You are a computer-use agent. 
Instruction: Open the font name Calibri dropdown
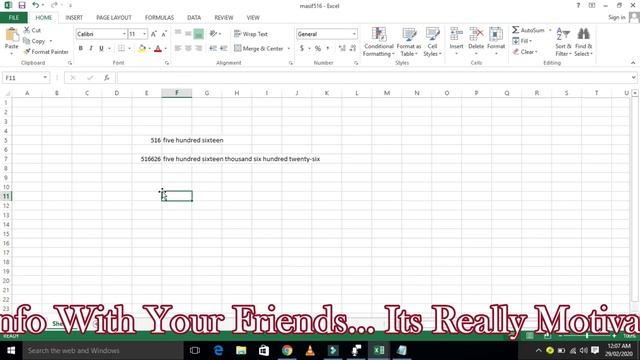[124, 34]
